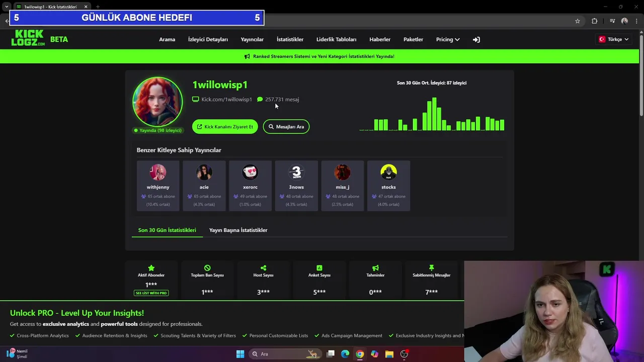This screenshot has width=644, height=362.
Task: Click 1willowisp1 profile avatar
Action: click(x=157, y=102)
